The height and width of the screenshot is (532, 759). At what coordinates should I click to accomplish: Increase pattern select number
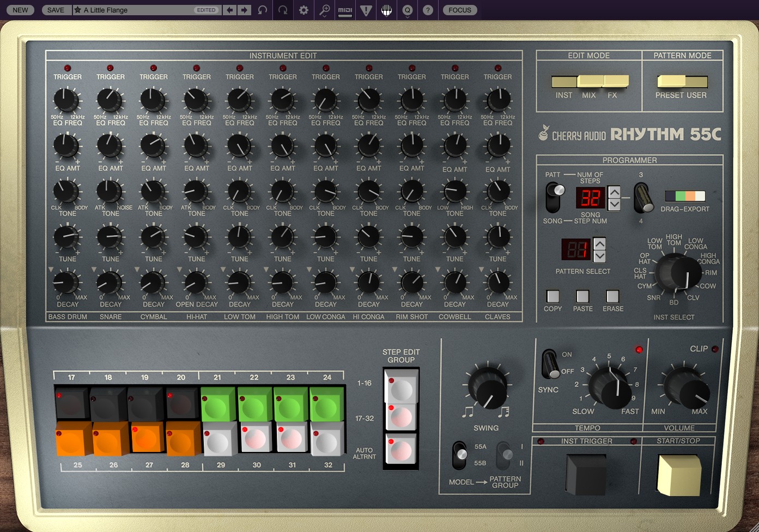tap(599, 244)
